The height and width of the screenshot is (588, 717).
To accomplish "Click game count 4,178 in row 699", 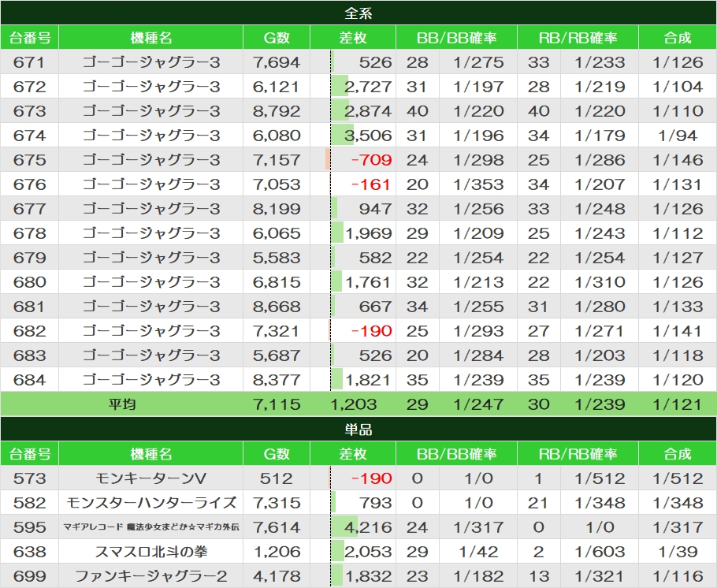I will [x=277, y=576].
